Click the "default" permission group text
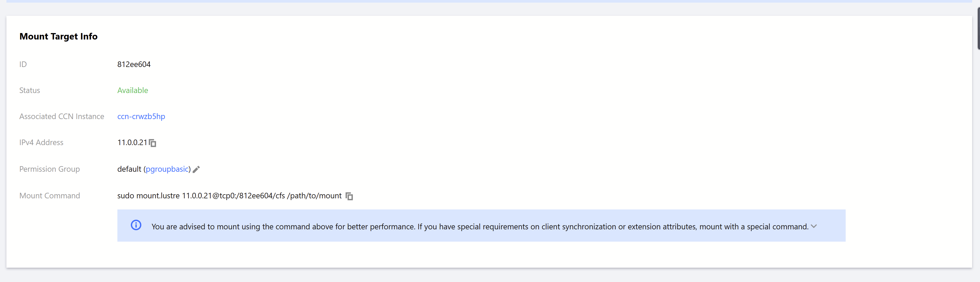 [x=129, y=169]
